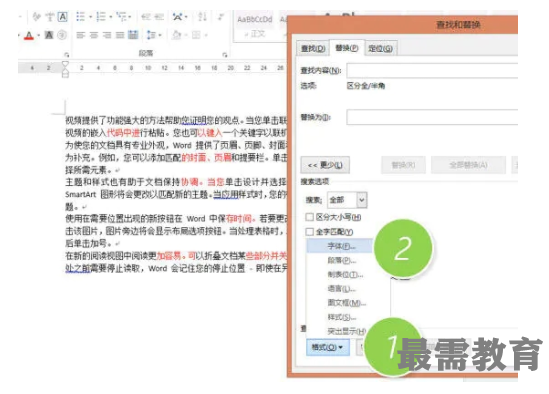Click the paragraph Shading paint bucket
This screenshot has width=549, height=394.
point(177,35)
